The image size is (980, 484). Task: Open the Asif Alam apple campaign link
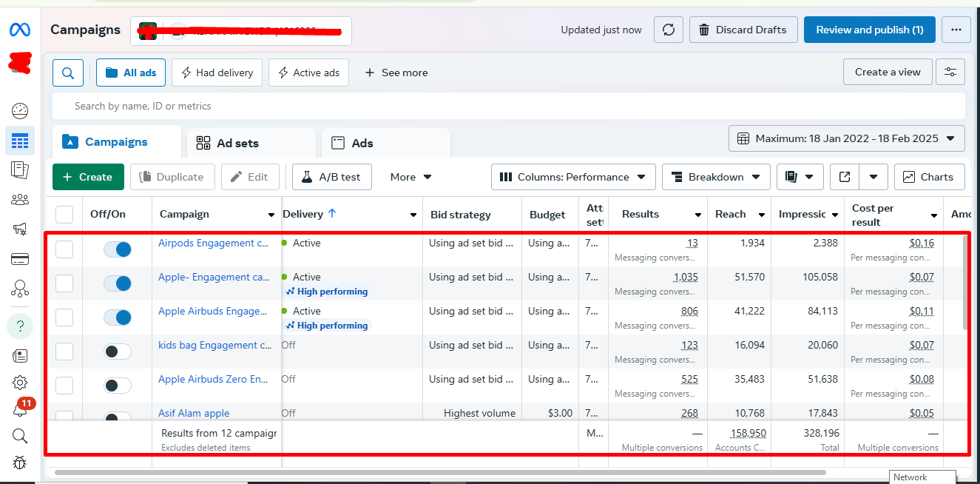194,413
